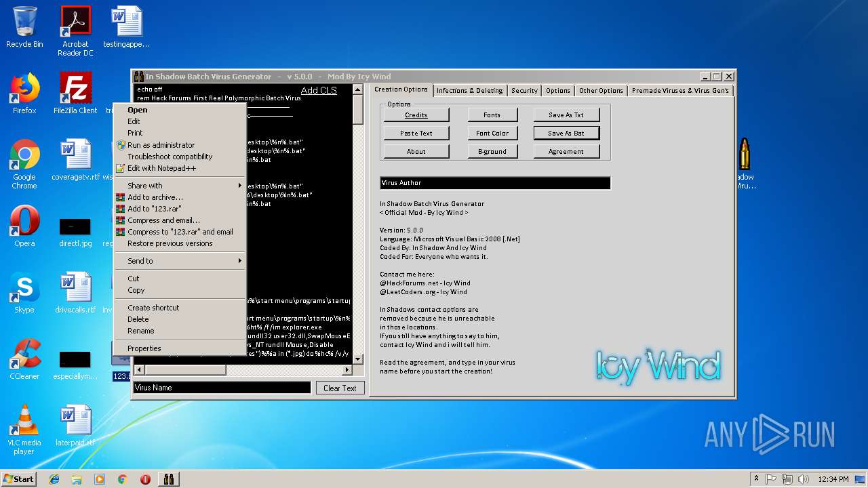Choose Open in the context menu

[179, 110]
